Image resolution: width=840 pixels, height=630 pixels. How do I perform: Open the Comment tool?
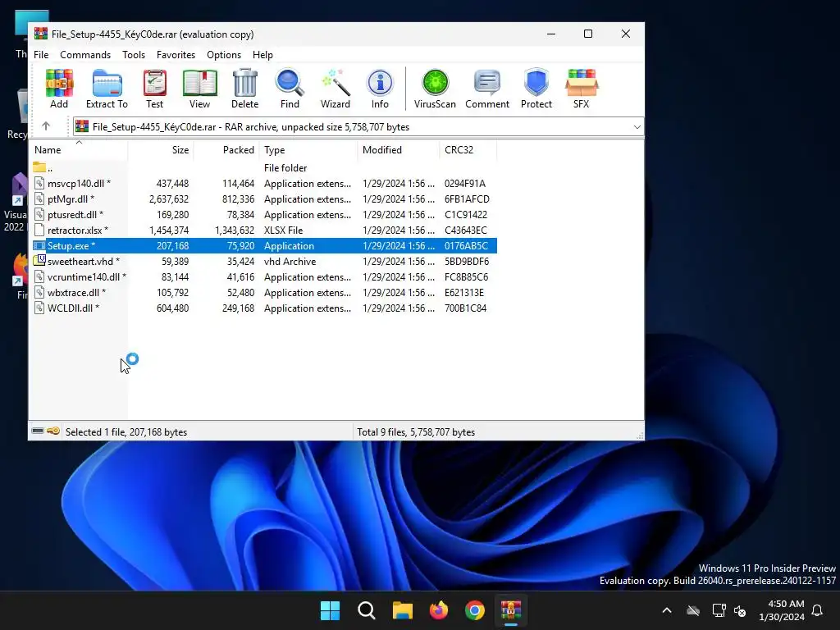tap(487, 89)
